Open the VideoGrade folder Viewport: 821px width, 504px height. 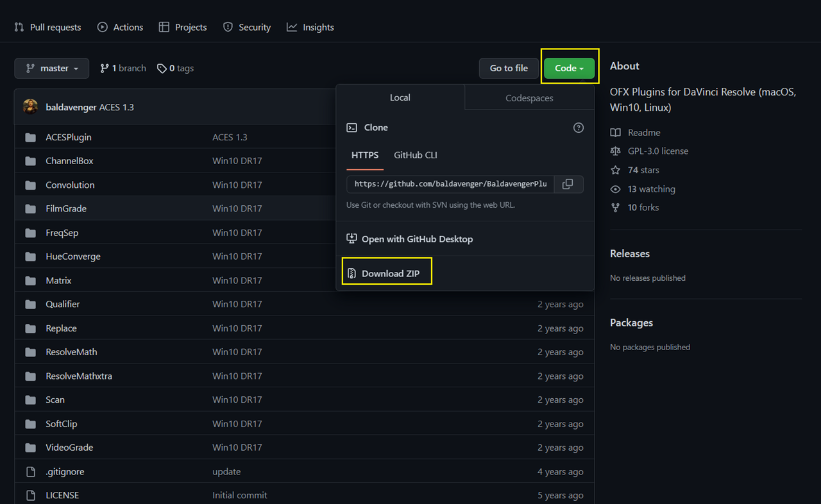[x=69, y=448]
